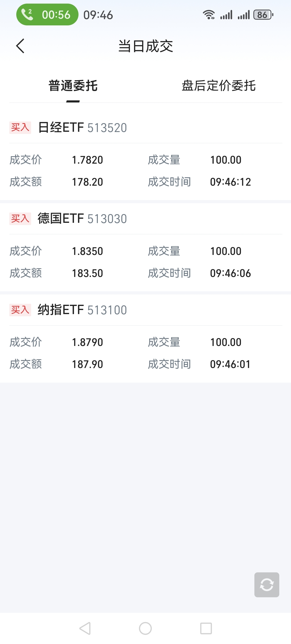Tap the battery status icon
The height and width of the screenshot is (644, 291).
click(263, 15)
